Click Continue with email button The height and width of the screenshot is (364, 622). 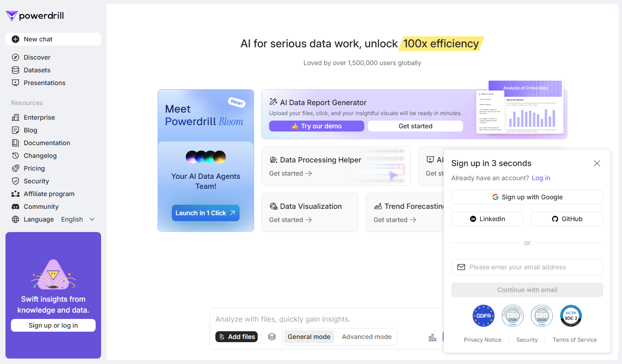coord(527,290)
